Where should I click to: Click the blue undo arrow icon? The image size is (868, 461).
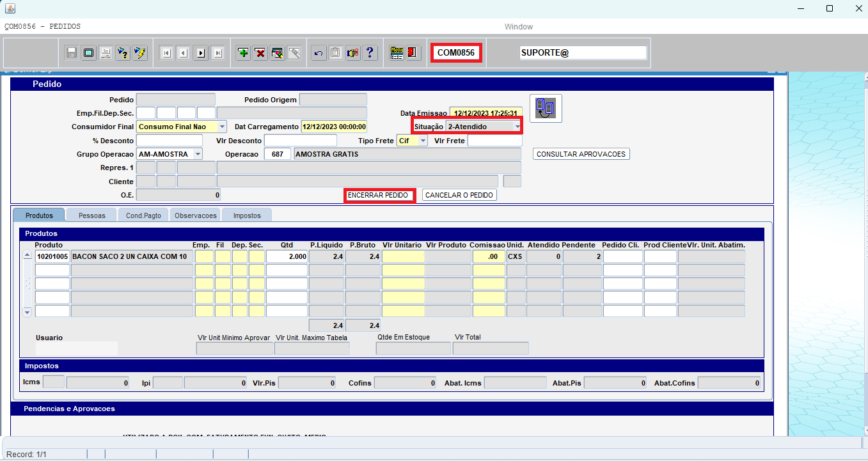(x=319, y=53)
